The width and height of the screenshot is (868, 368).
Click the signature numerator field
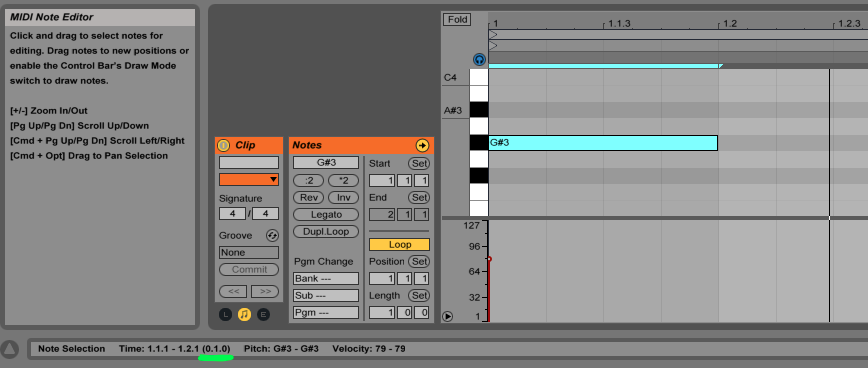pos(232,214)
